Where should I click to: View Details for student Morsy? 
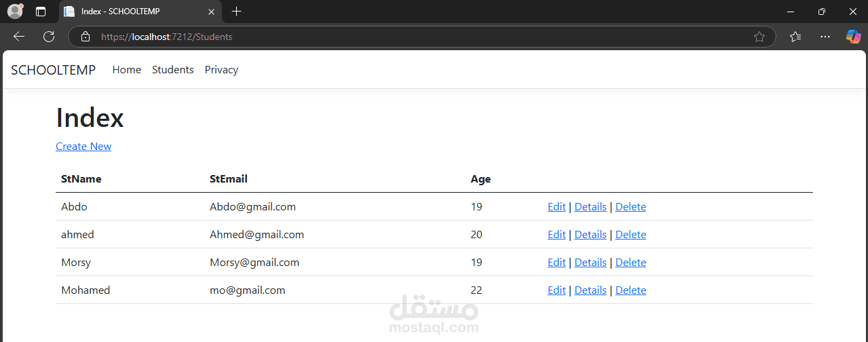point(590,263)
